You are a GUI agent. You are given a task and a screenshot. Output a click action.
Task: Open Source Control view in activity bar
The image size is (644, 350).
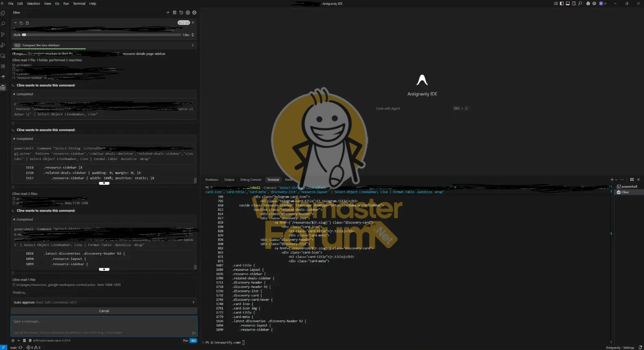pos(3,35)
